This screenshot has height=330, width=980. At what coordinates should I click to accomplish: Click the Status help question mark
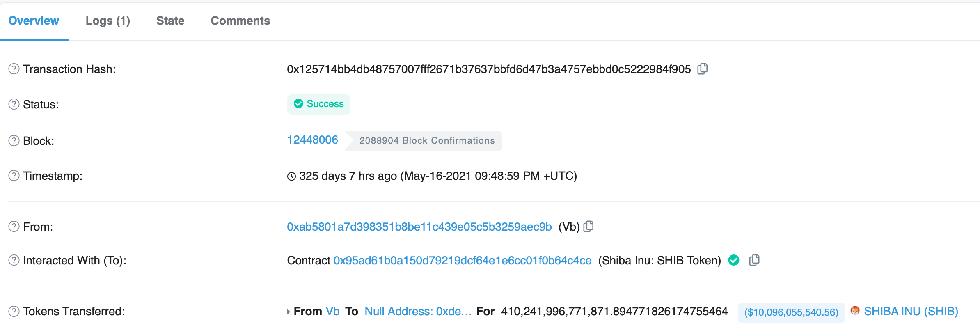13,104
